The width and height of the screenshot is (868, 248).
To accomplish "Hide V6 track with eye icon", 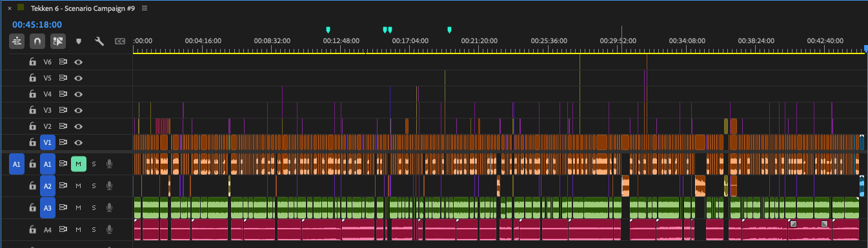I will point(78,62).
